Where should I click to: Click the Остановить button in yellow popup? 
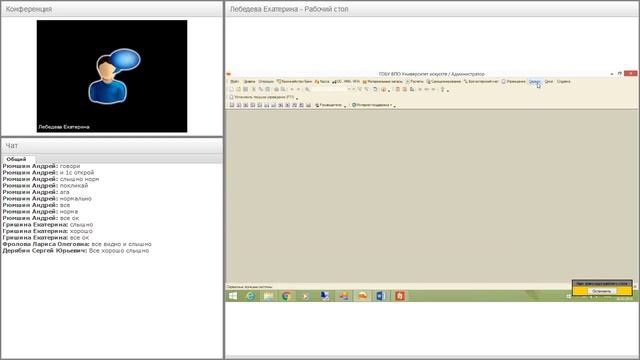pos(602,291)
